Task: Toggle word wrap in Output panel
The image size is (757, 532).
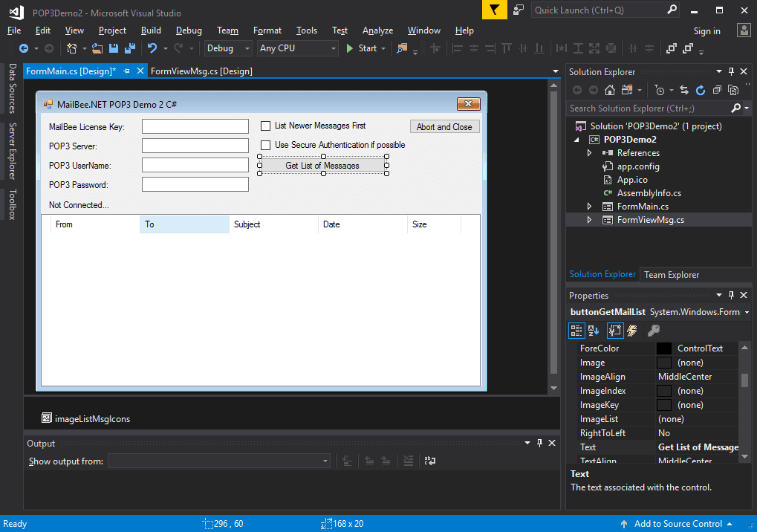Action: [x=429, y=461]
